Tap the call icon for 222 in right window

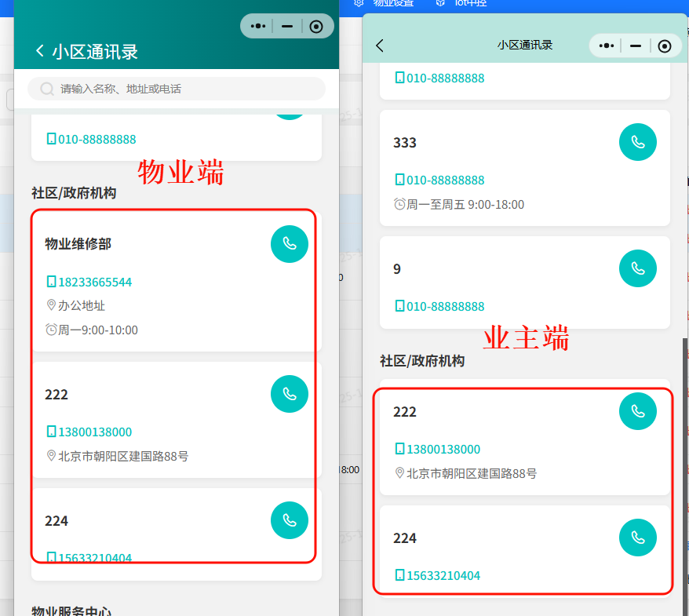(x=637, y=411)
